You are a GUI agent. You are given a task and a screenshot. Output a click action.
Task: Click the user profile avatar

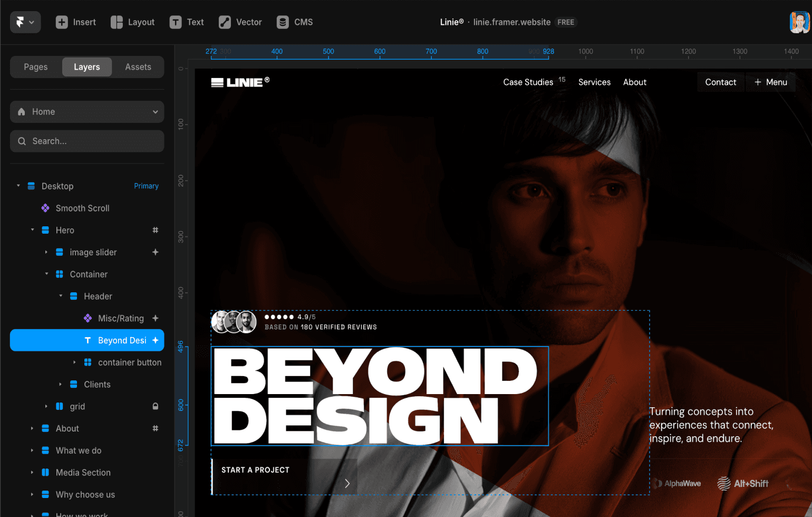(x=799, y=22)
